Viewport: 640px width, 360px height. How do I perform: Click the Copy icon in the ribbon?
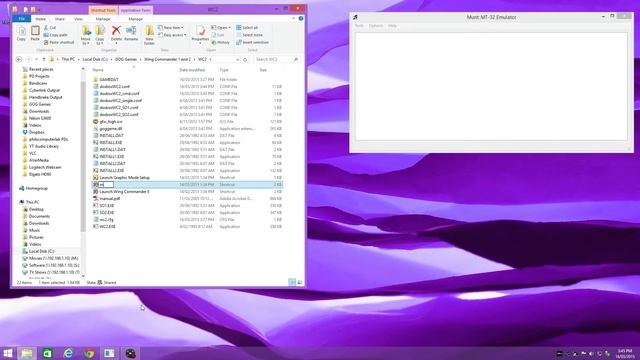pyautogui.click(x=21, y=33)
